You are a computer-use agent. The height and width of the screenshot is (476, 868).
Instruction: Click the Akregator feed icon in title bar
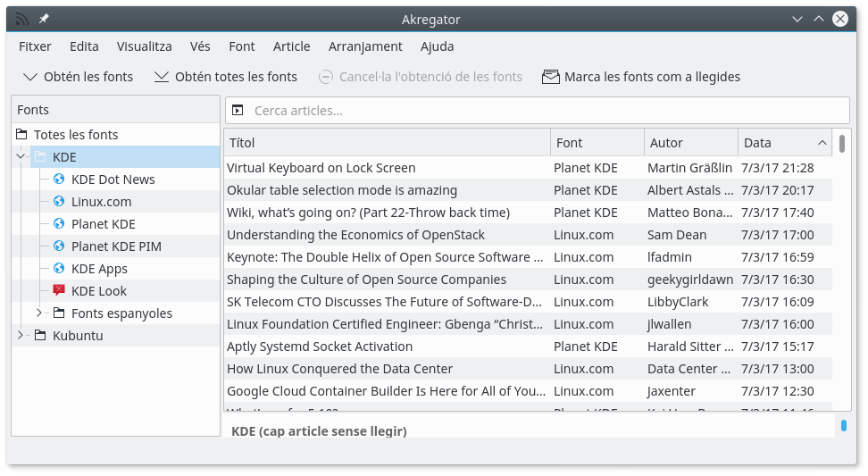pos(22,19)
